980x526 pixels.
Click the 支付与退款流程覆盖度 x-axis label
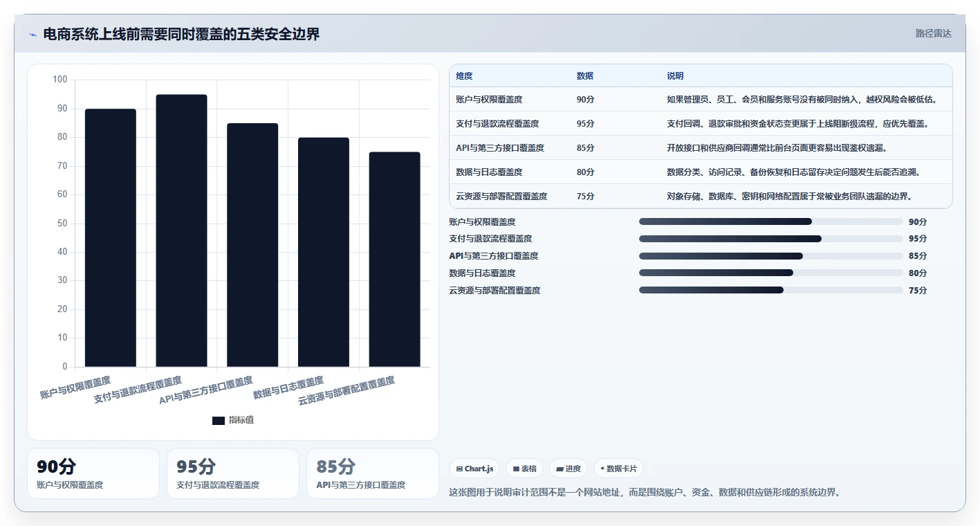[x=138, y=390]
